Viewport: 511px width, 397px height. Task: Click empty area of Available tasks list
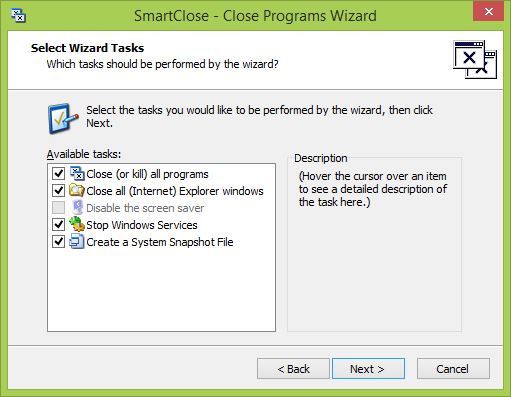point(161,290)
